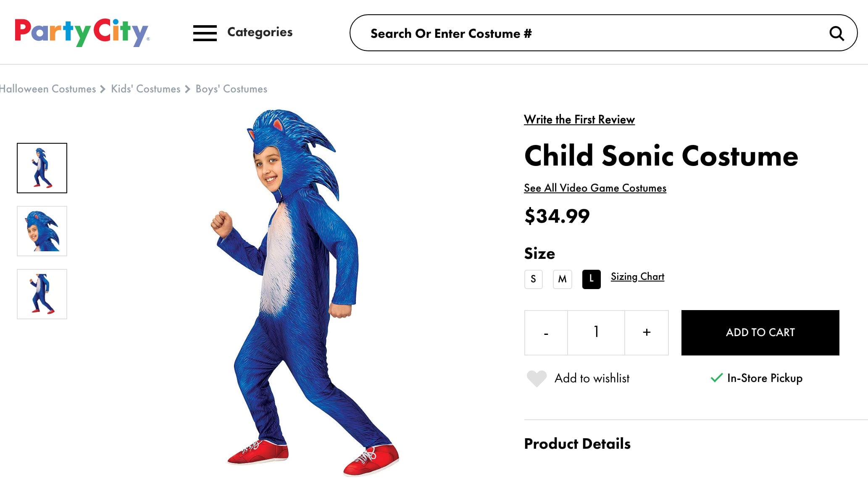Go to Kids' Costumes breadcrumb
This screenshot has width=868, height=479.
point(145,89)
